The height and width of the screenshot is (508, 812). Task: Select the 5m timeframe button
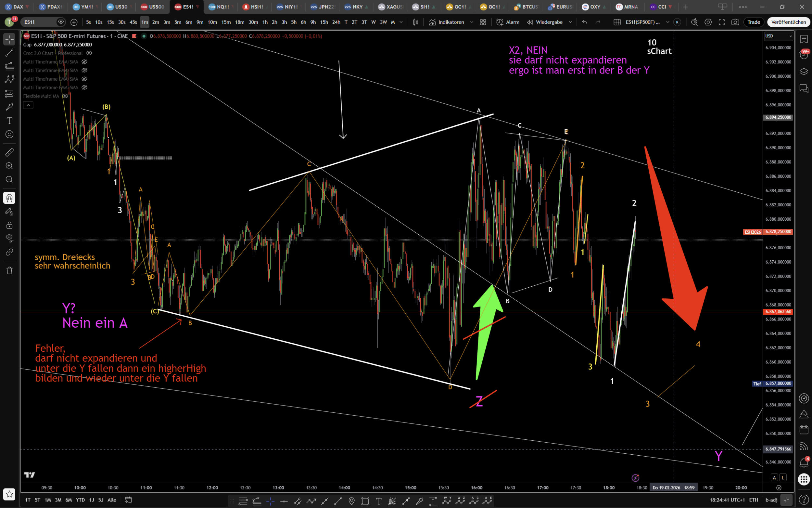point(178,22)
